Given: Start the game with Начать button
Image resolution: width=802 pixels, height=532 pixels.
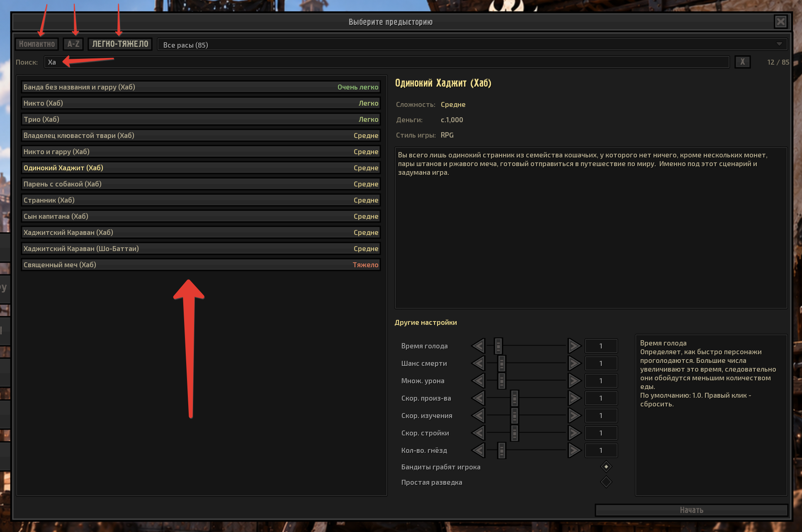Looking at the screenshot, I should pos(691,510).
